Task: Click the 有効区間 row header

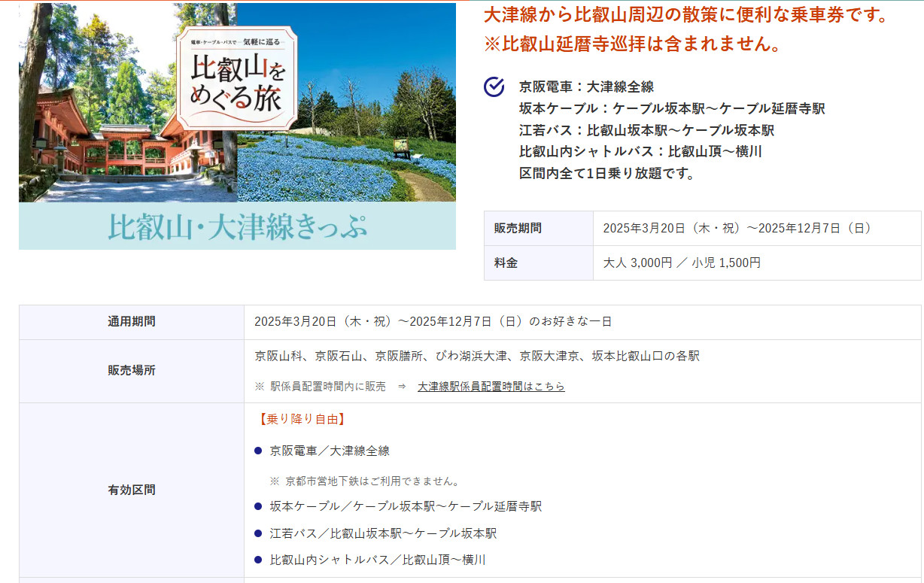Action: (132, 490)
